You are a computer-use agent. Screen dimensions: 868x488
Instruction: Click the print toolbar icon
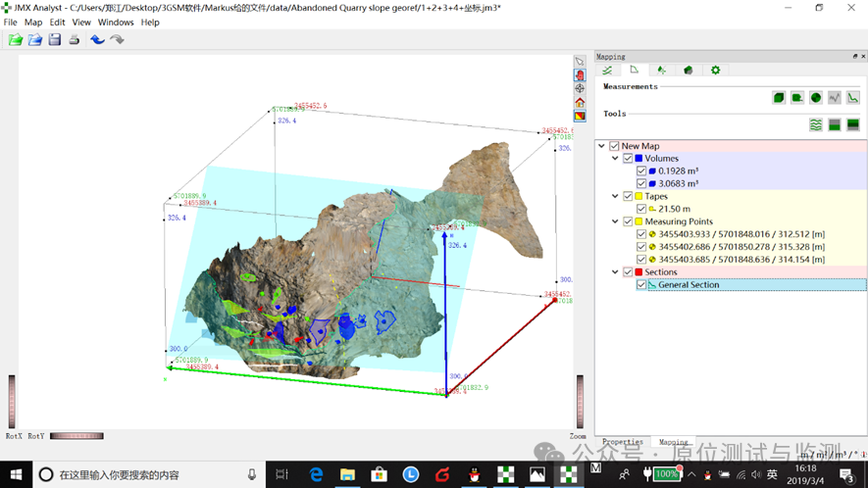(x=75, y=40)
